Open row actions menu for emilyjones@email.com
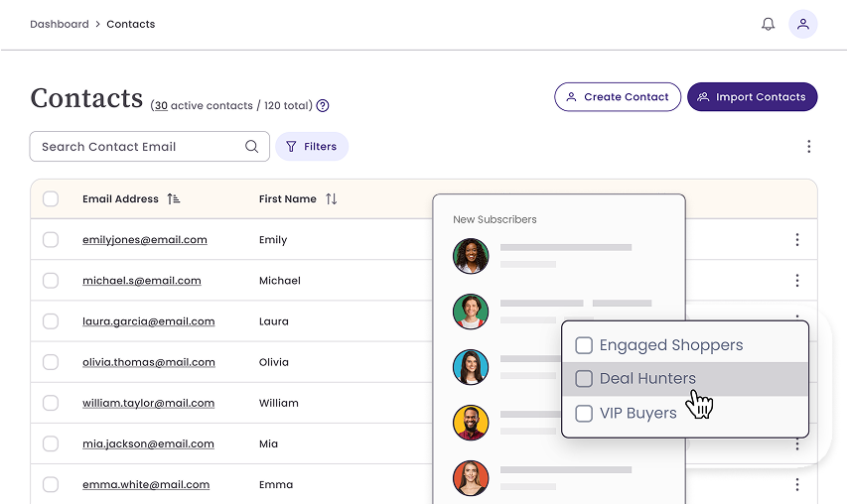 (796, 240)
